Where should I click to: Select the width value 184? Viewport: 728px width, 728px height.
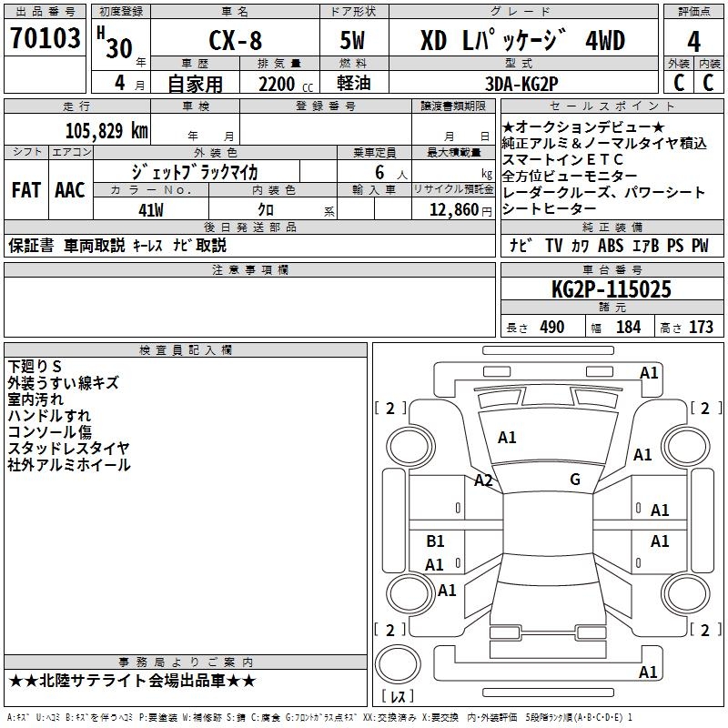(628, 327)
